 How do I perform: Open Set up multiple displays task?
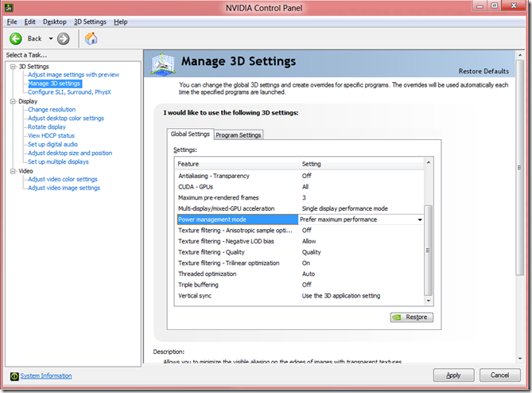[x=58, y=161]
